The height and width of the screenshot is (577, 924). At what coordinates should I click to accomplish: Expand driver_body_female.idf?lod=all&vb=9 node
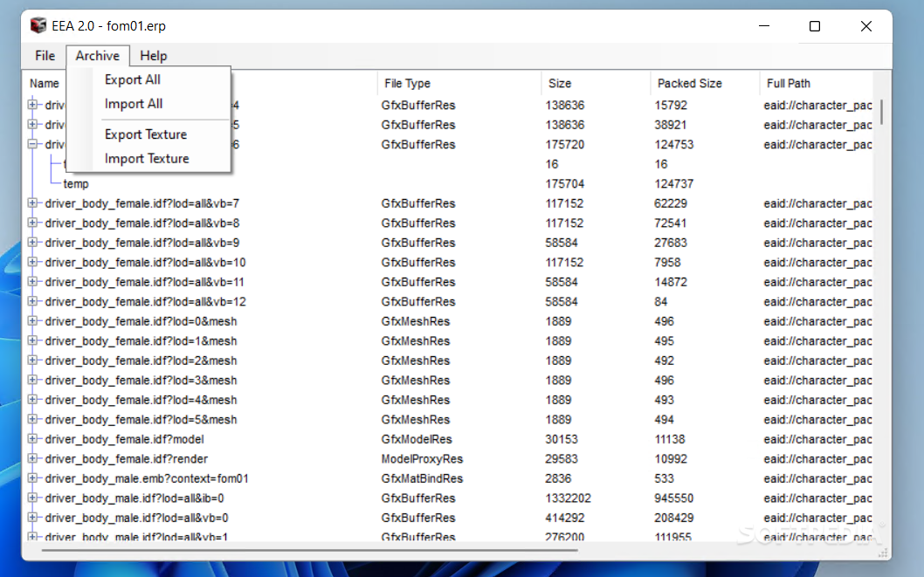(x=32, y=243)
